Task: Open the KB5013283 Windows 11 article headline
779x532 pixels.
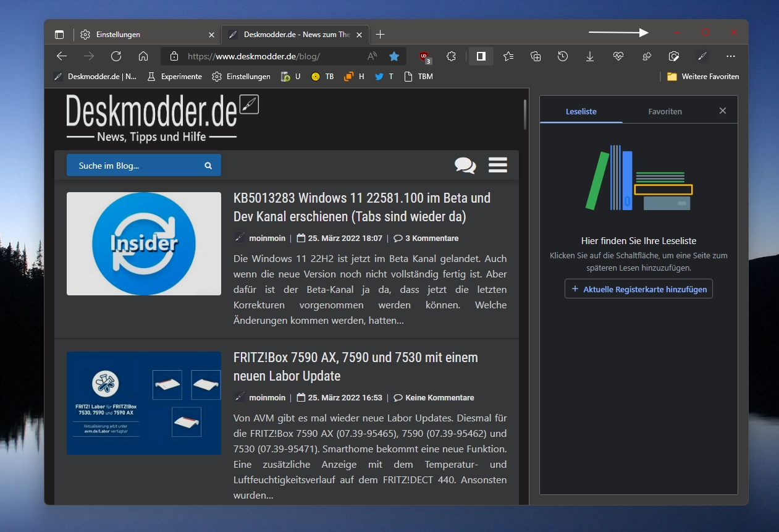Action: click(x=362, y=207)
